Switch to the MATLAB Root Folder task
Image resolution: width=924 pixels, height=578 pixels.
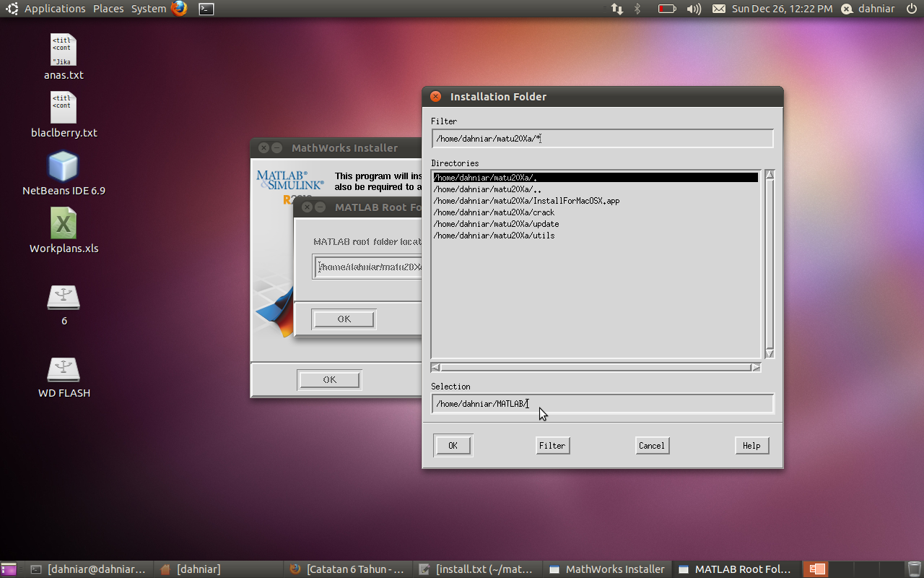[x=736, y=569]
